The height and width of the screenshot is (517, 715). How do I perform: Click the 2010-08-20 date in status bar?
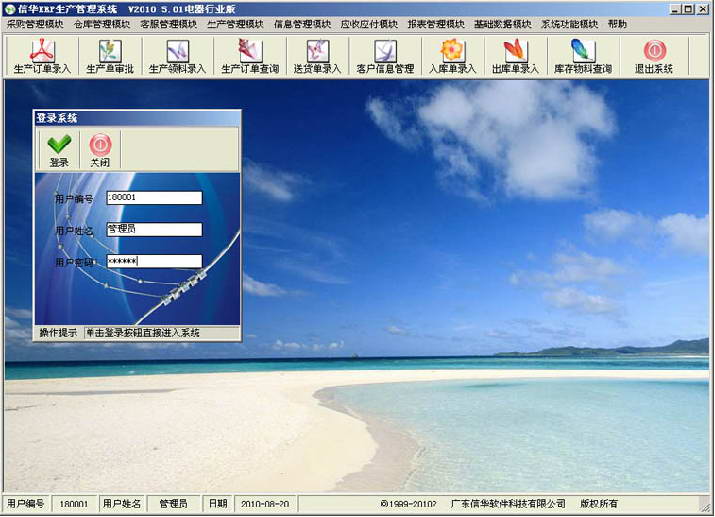(x=265, y=504)
